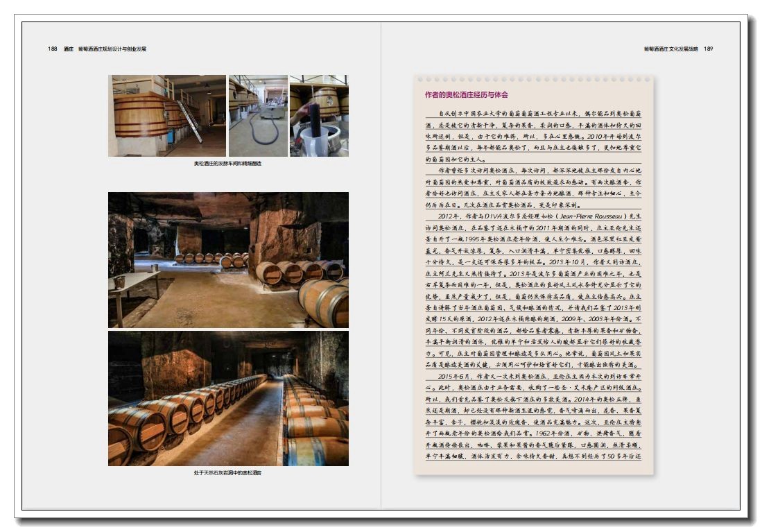Click the wooden fermentation vats photo
The width and height of the screenshot is (762, 532).
pyautogui.click(x=166, y=115)
